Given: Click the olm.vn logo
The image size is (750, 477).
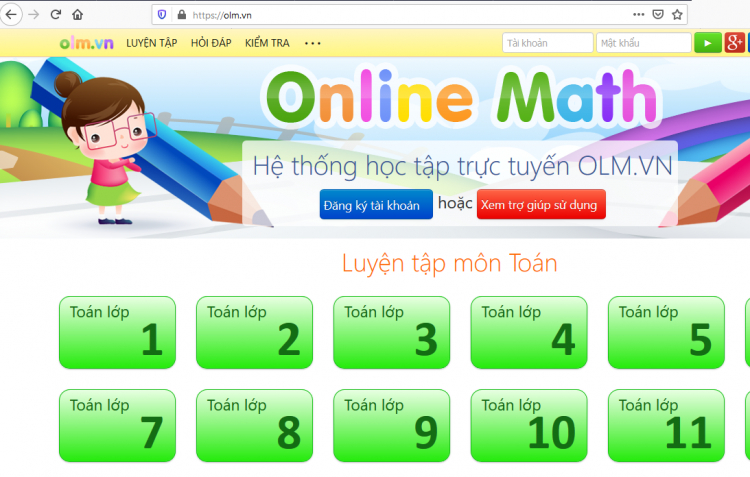Looking at the screenshot, I should pyautogui.click(x=87, y=43).
